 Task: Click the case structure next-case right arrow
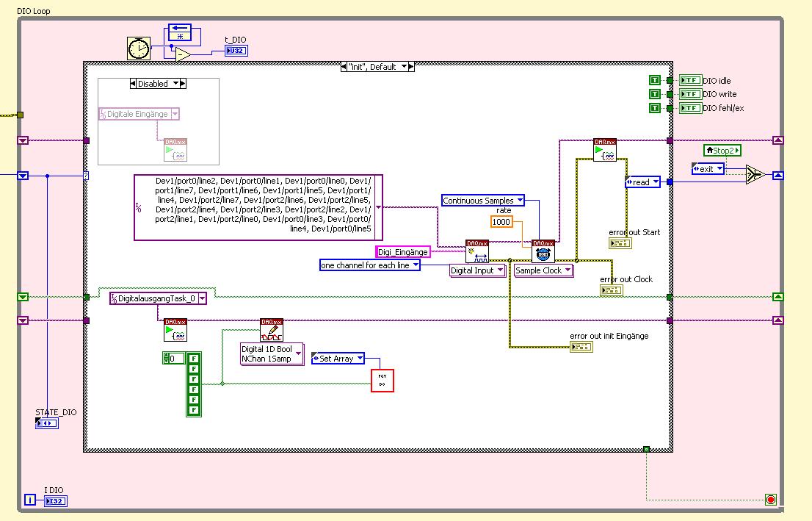[411, 67]
